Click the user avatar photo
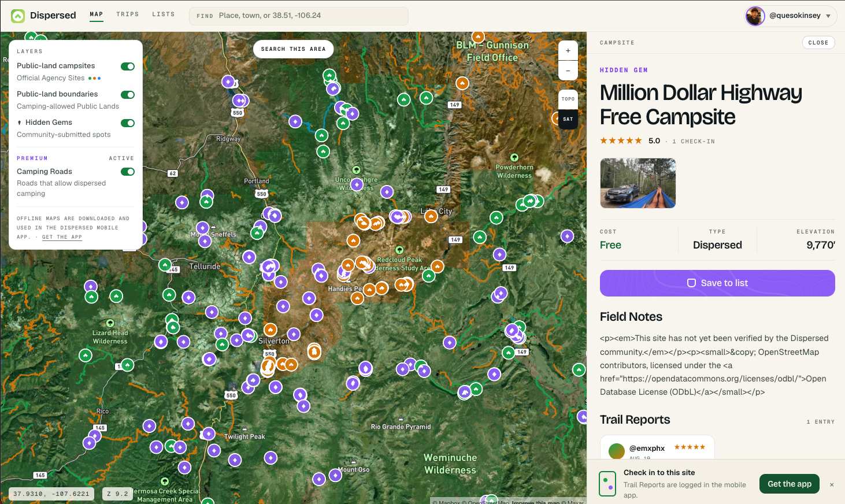This screenshot has height=504, width=845. [755, 16]
